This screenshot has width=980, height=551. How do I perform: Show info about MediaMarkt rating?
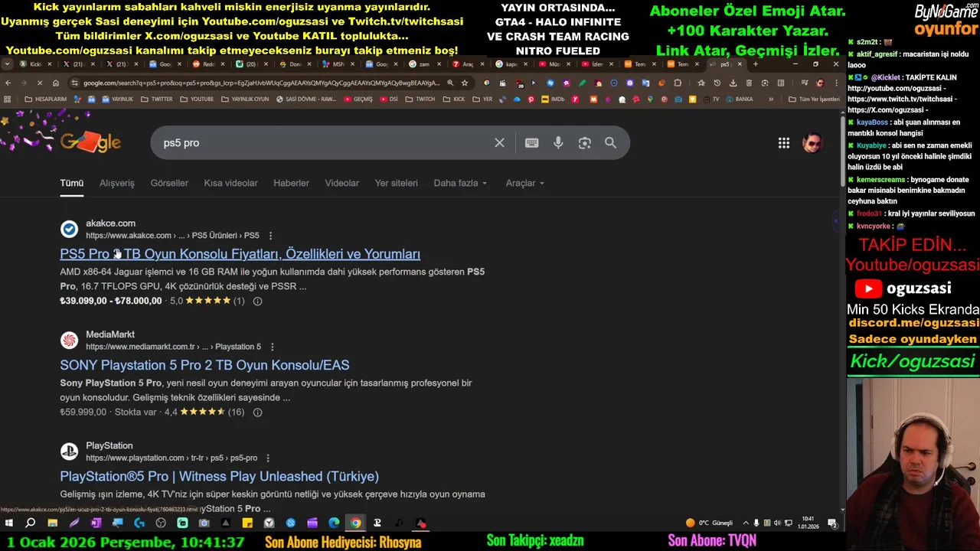(257, 412)
